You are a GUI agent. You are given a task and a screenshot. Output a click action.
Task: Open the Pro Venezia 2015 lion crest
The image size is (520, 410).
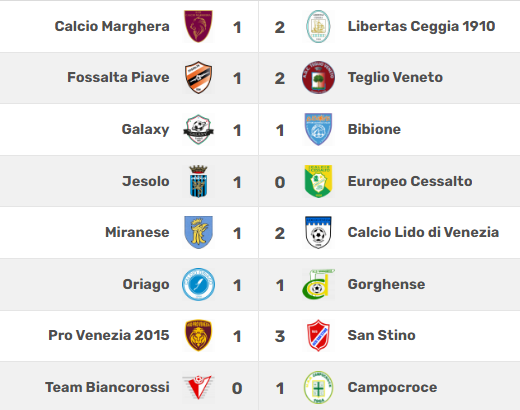[x=198, y=335]
